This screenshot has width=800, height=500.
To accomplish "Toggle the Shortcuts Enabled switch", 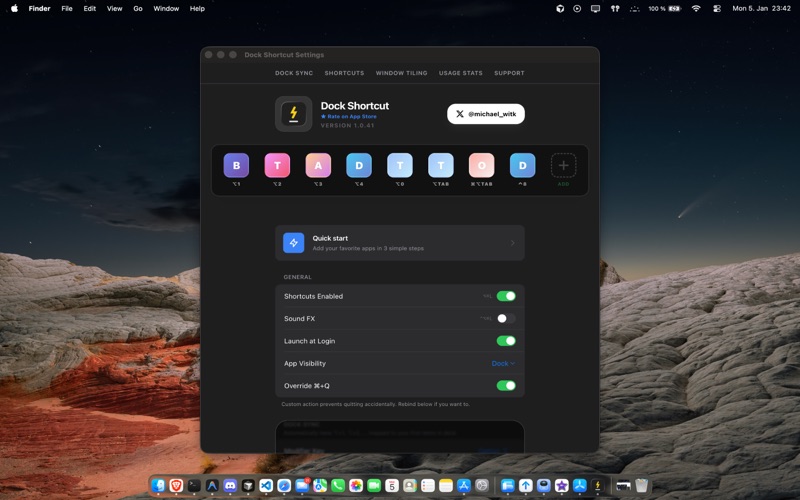I will [506, 296].
